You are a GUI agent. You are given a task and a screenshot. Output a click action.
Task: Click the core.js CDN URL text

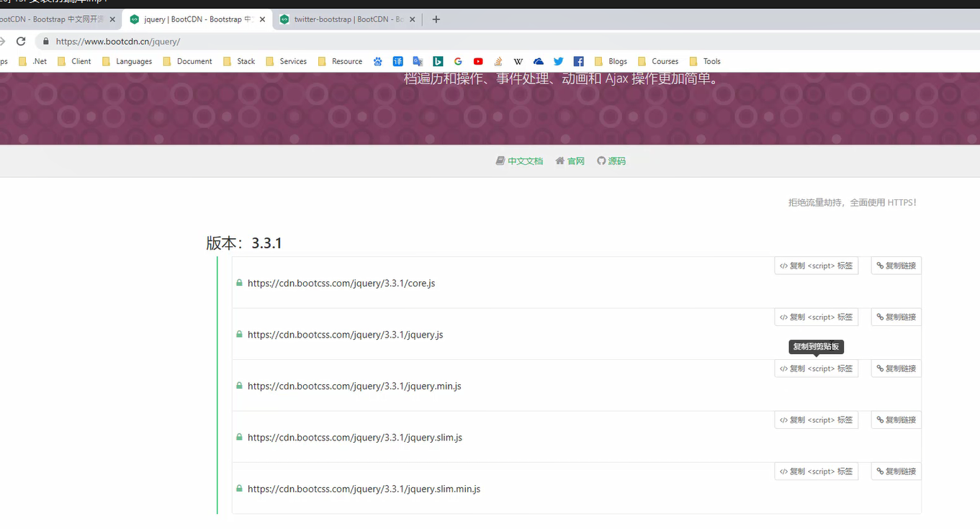tap(341, 284)
